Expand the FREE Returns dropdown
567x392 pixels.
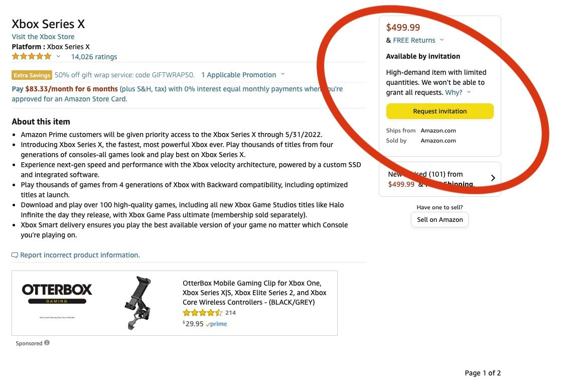pos(442,40)
